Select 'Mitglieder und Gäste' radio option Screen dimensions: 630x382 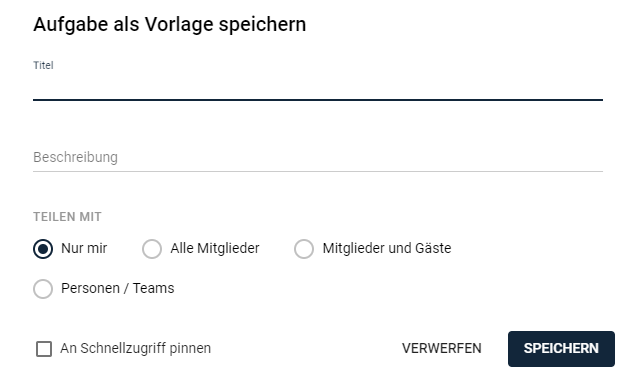(304, 249)
